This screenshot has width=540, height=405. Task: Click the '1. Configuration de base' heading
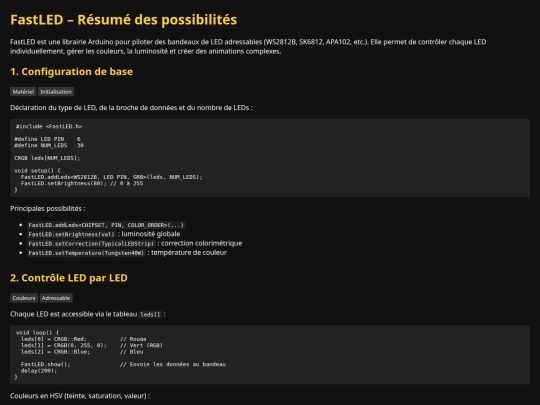point(71,72)
